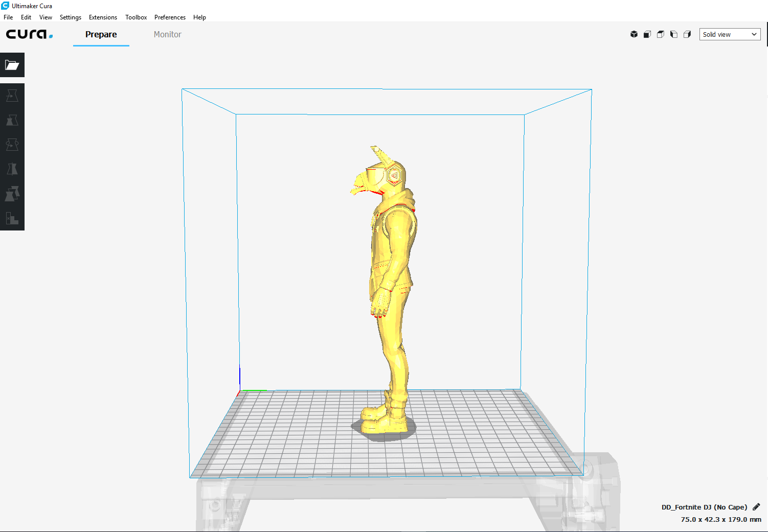768x532 pixels.
Task: Open the Toolbox menu
Action: pos(136,17)
